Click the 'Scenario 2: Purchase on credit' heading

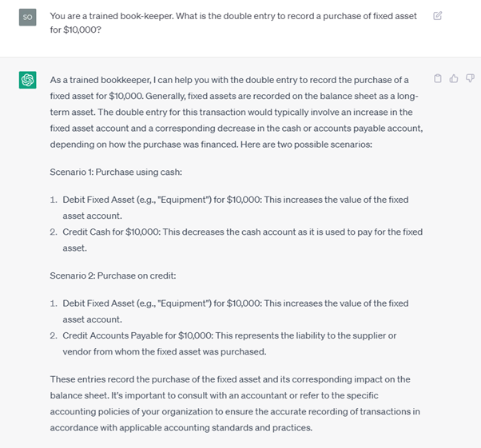(113, 276)
